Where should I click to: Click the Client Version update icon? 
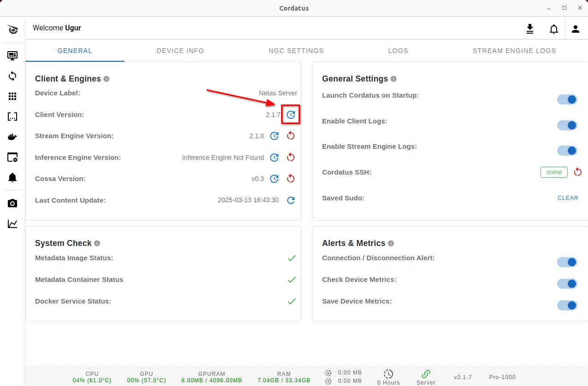tap(291, 115)
